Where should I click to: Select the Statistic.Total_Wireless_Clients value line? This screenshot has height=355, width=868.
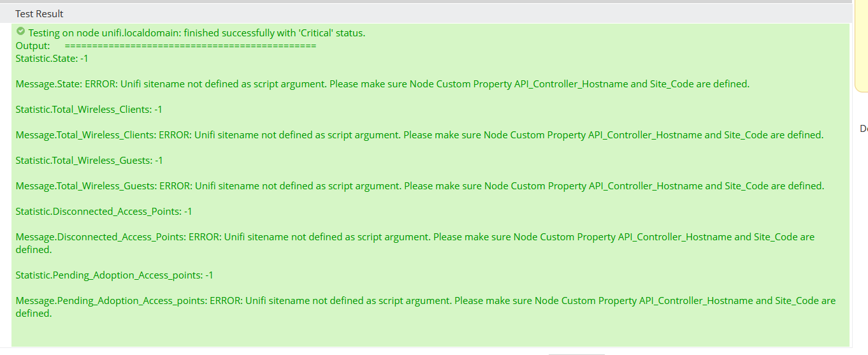89,110
